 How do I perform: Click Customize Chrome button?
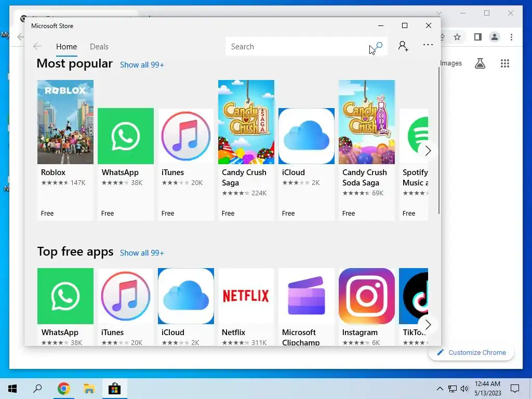click(x=471, y=353)
